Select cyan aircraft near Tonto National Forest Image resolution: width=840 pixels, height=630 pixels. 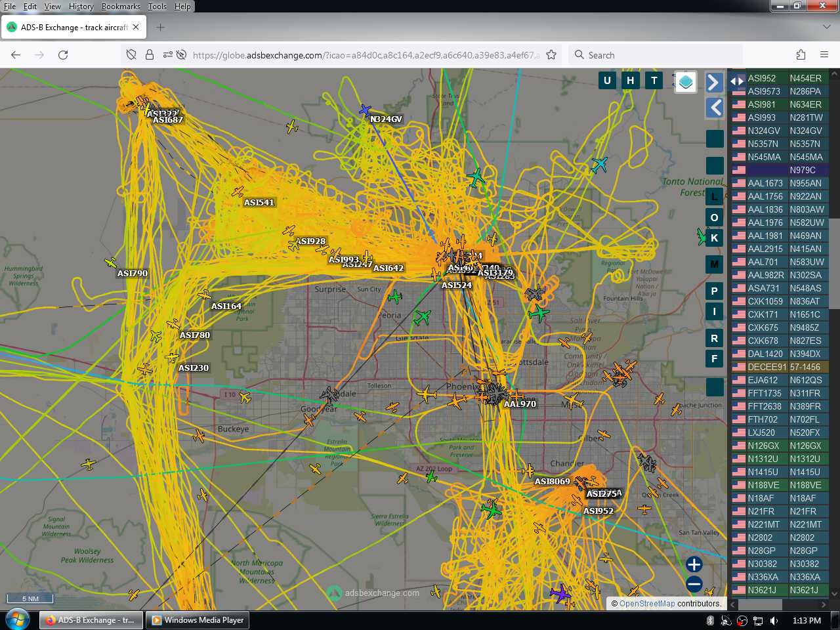click(599, 164)
